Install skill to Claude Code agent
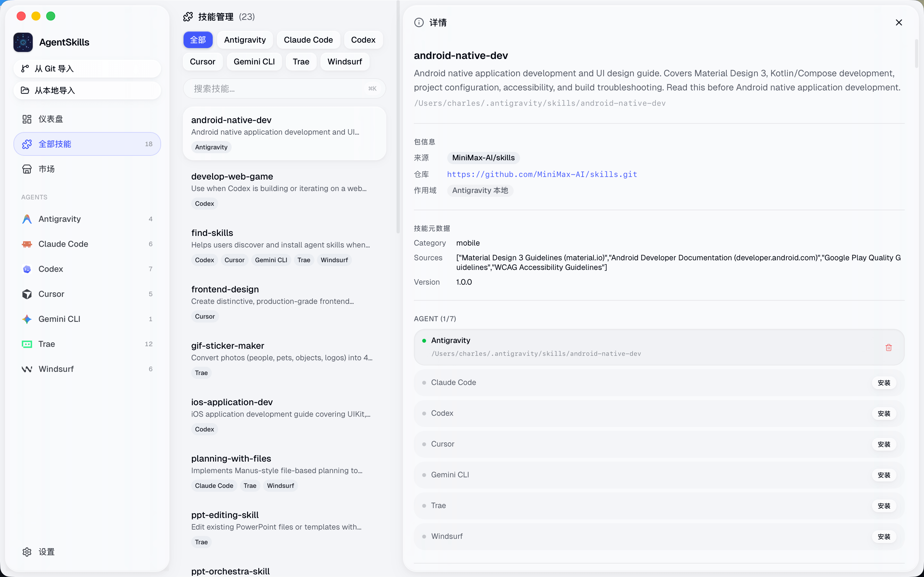924x577 pixels. click(x=884, y=383)
